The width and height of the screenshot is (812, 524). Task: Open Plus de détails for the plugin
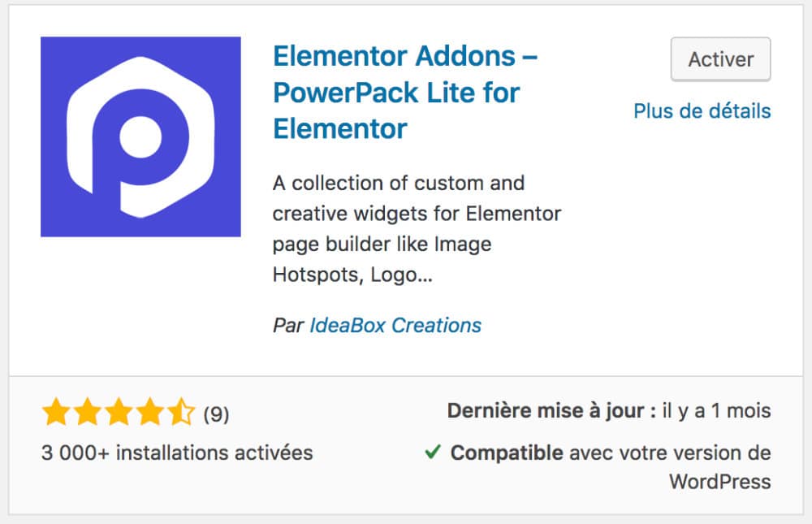pos(702,110)
